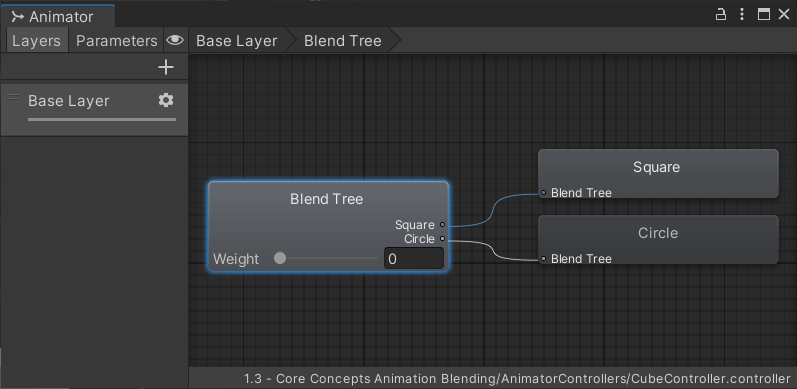Image resolution: width=797 pixels, height=389 pixels.
Task: Open the three-dot window options menu
Action: [x=742, y=14]
